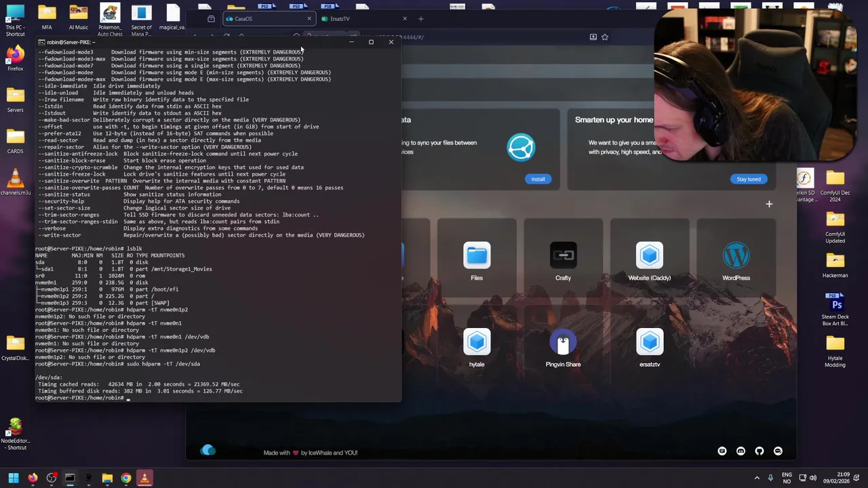This screenshot has height=488, width=868.
Task: Click the Stay tuned button
Action: (749, 179)
